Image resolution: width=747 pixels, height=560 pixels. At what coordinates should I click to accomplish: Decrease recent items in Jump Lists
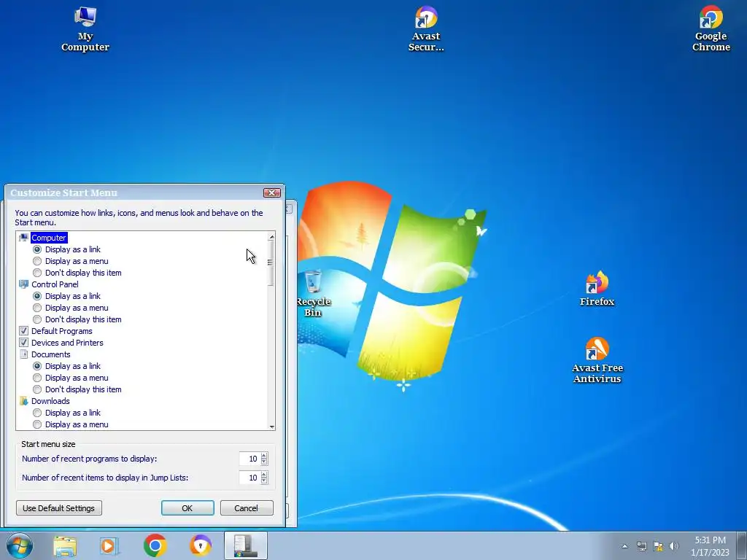click(264, 481)
